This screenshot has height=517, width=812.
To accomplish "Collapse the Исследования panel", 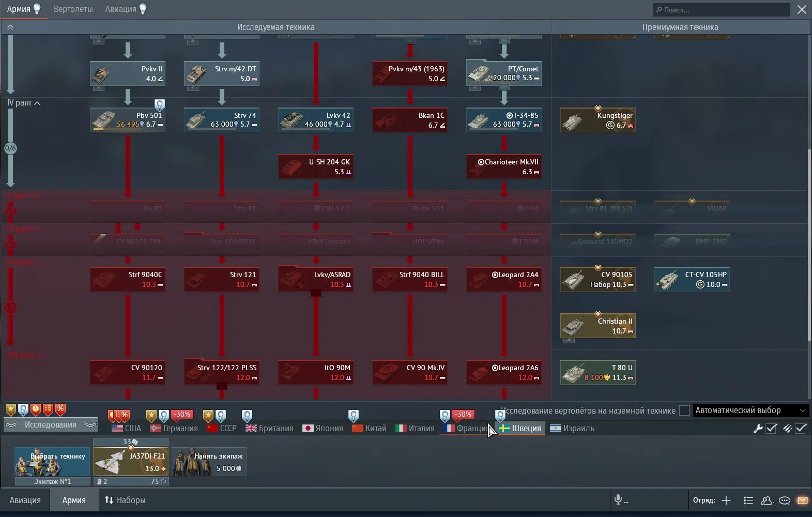I will (x=50, y=425).
